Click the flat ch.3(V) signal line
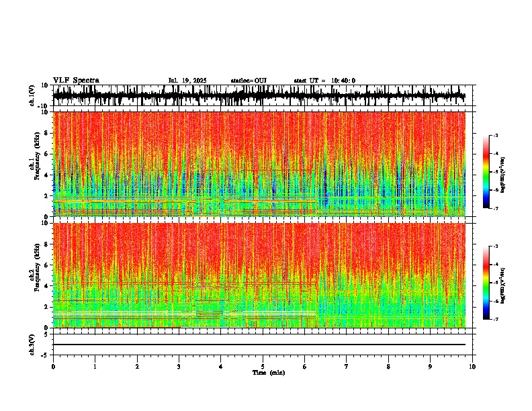 click(259, 345)
